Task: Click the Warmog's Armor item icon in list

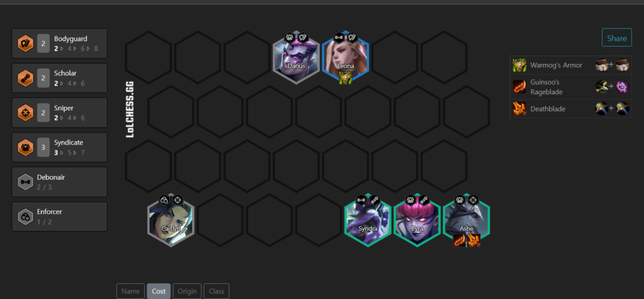Action: tap(519, 65)
